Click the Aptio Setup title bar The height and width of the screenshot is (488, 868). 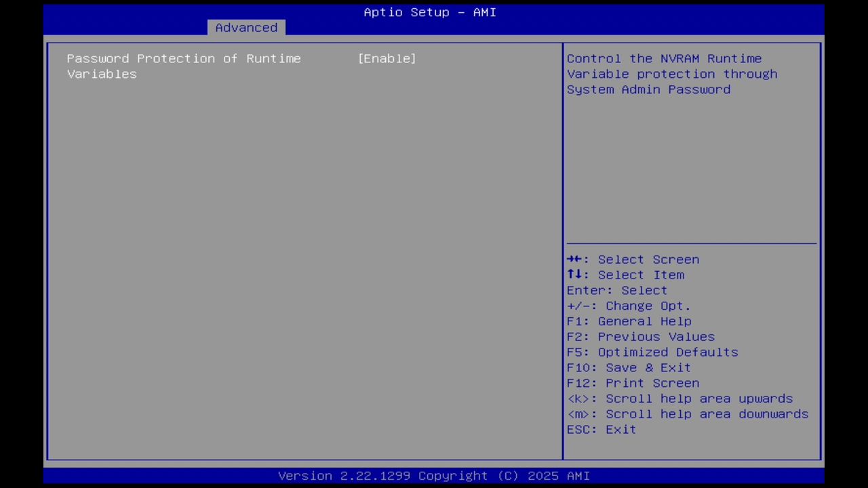pyautogui.click(x=430, y=12)
